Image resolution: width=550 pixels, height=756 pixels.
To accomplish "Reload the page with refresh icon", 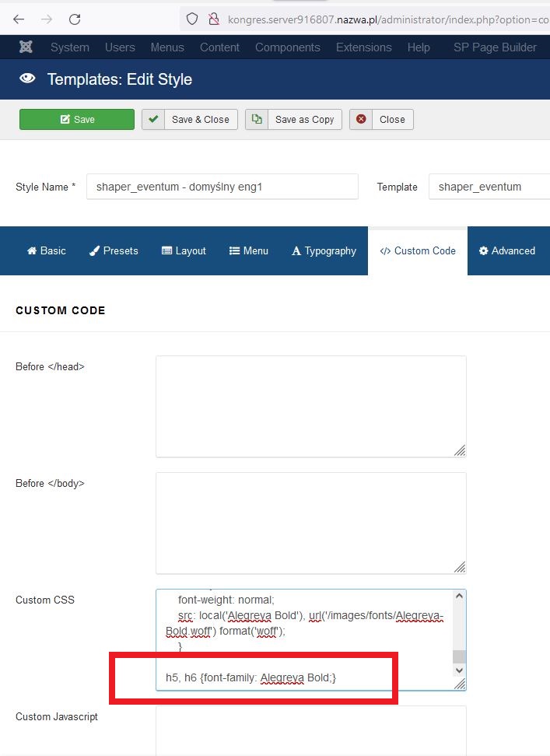I will pos(75,19).
